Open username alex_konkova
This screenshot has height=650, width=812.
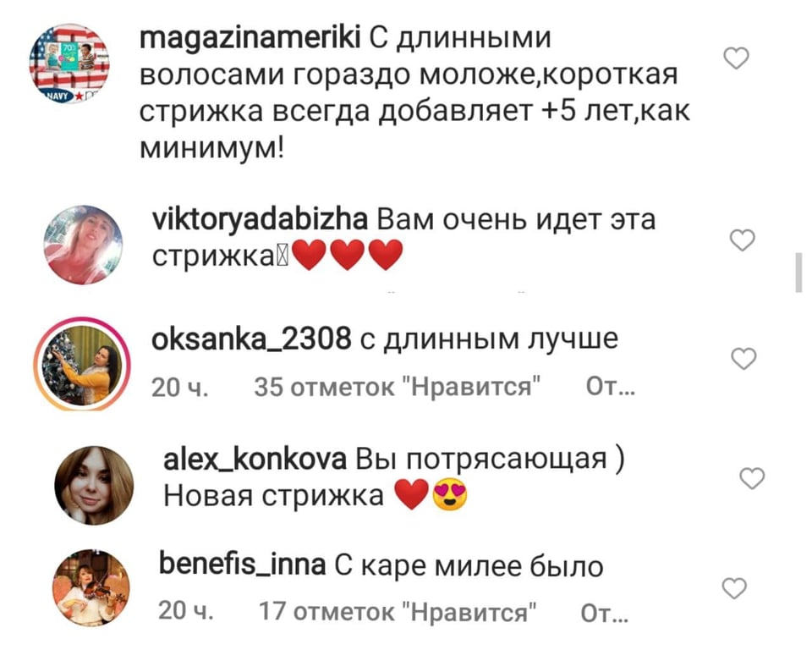tap(255, 459)
